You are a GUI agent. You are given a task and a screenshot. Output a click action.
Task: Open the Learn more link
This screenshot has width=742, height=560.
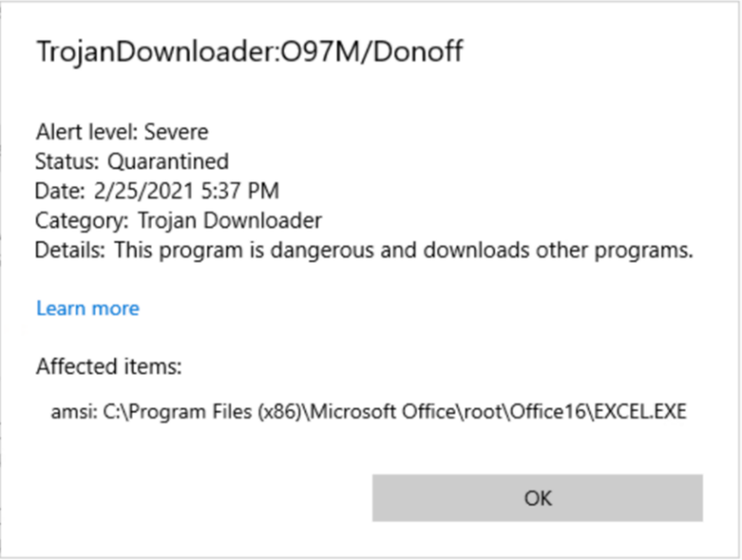coord(88,309)
